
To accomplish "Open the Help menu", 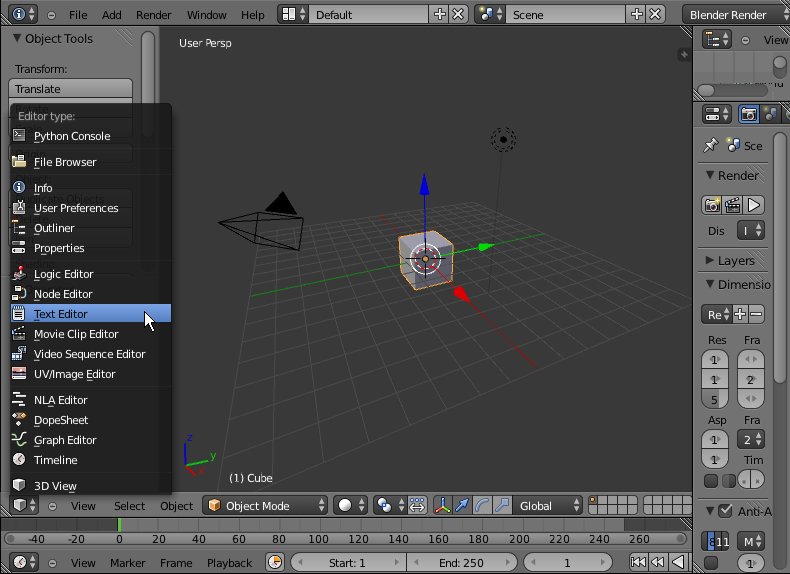I will 252,15.
